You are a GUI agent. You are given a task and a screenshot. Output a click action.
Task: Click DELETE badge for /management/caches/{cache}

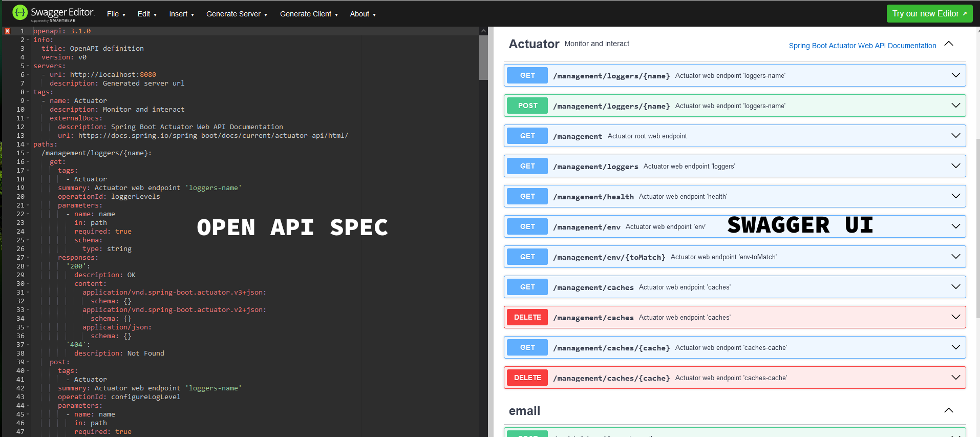tap(527, 378)
